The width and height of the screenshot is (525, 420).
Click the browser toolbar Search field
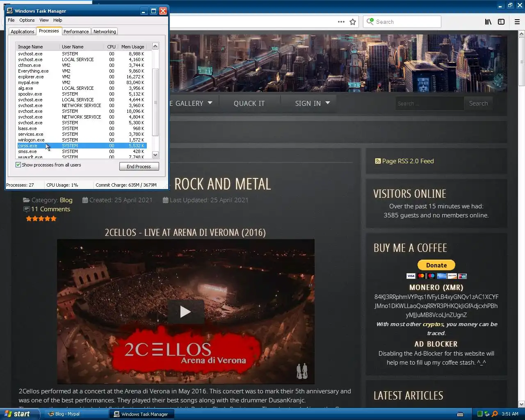[402, 22]
